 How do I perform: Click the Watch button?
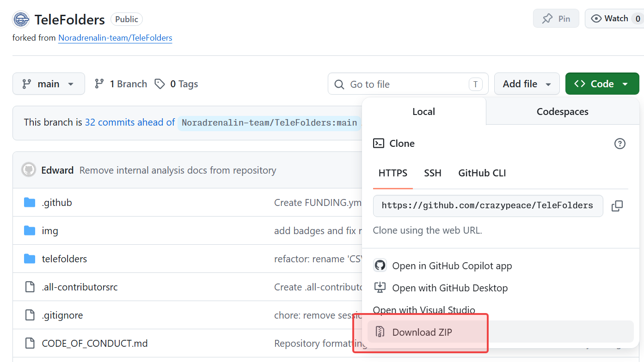pos(610,19)
